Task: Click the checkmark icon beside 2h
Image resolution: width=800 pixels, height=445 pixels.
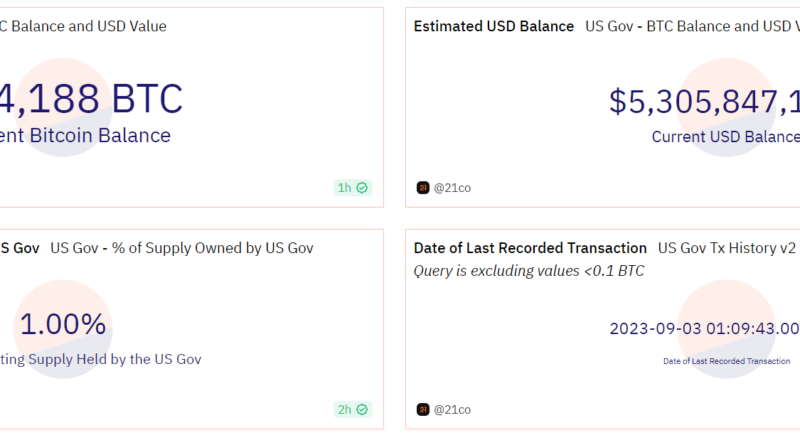Action: (x=362, y=409)
